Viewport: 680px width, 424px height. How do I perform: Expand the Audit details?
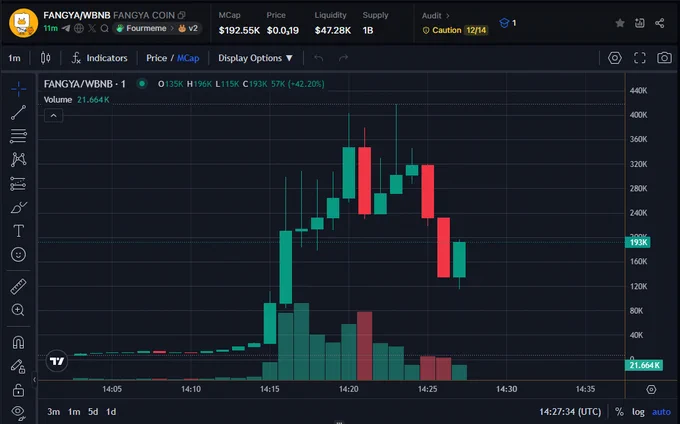click(x=435, y=16)
